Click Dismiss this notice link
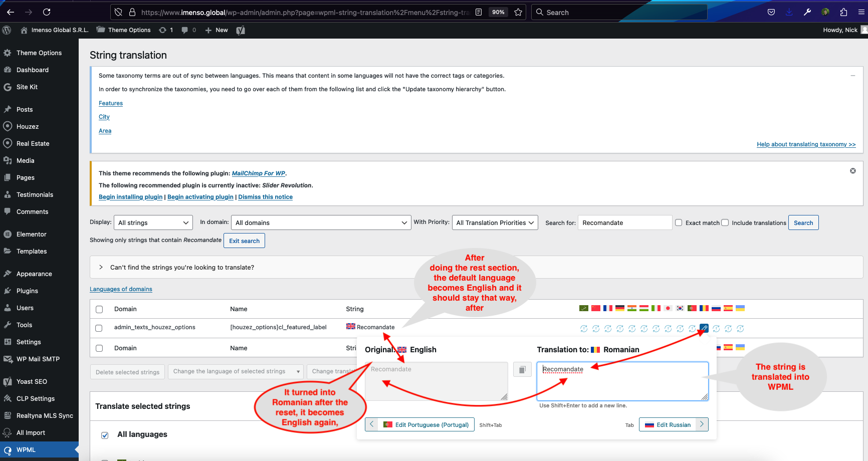This screenshot has width=868, height=461. pos(266,197)
